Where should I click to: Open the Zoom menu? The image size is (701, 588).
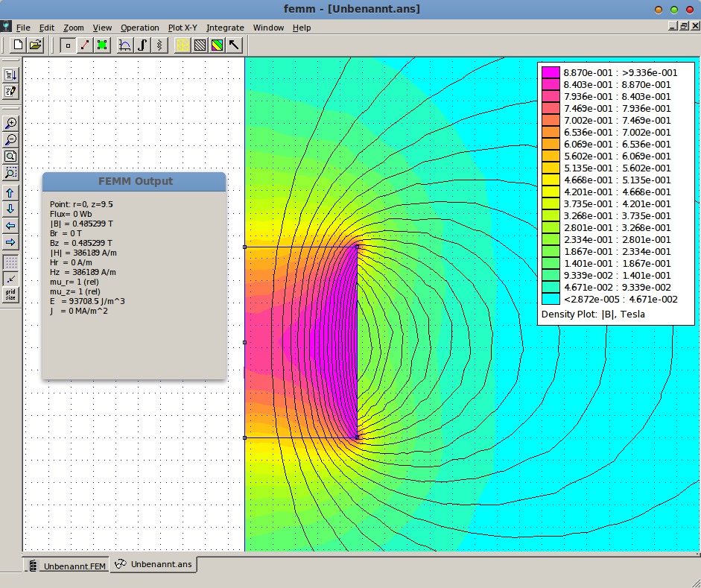[x=74, y=28]
